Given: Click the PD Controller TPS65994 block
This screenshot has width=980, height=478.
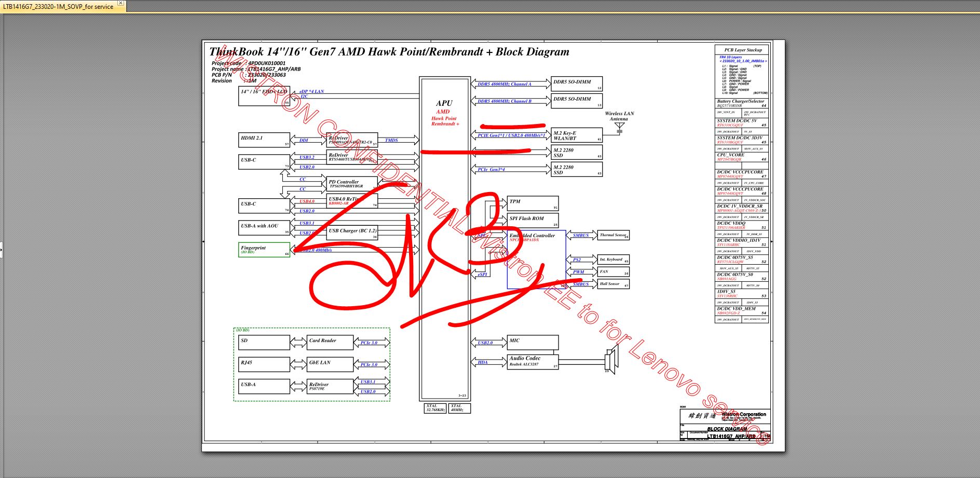Looking at the screenshot, I should 352,184.
